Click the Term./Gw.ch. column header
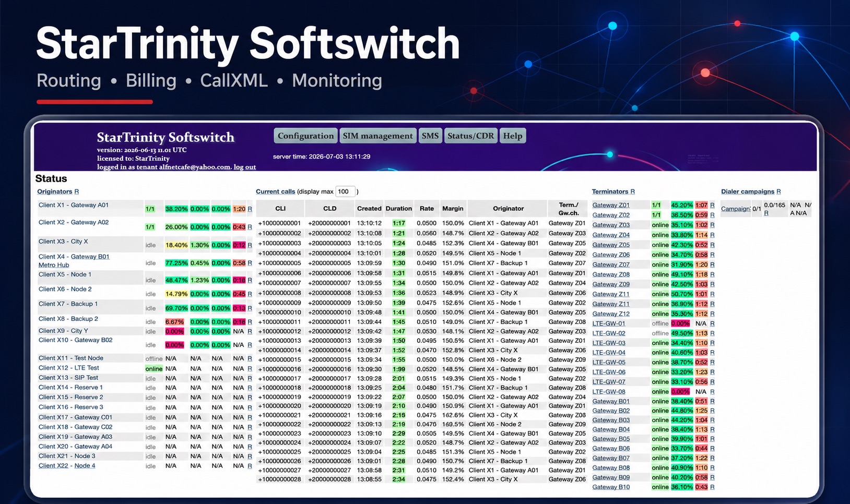This screenshot has height=504, width=850. 568,209
